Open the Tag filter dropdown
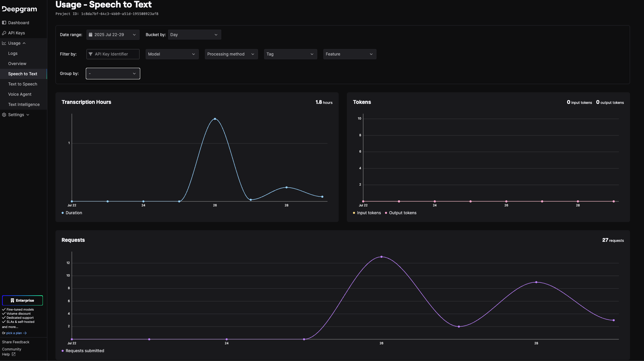 point(290,54)
